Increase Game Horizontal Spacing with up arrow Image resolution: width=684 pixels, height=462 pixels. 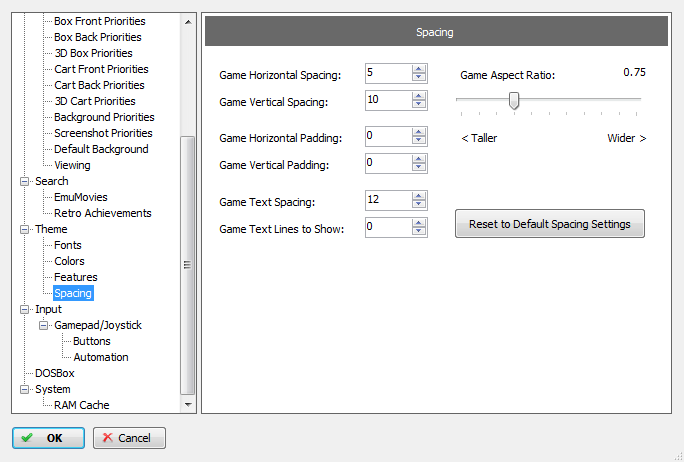pos(419,69)
